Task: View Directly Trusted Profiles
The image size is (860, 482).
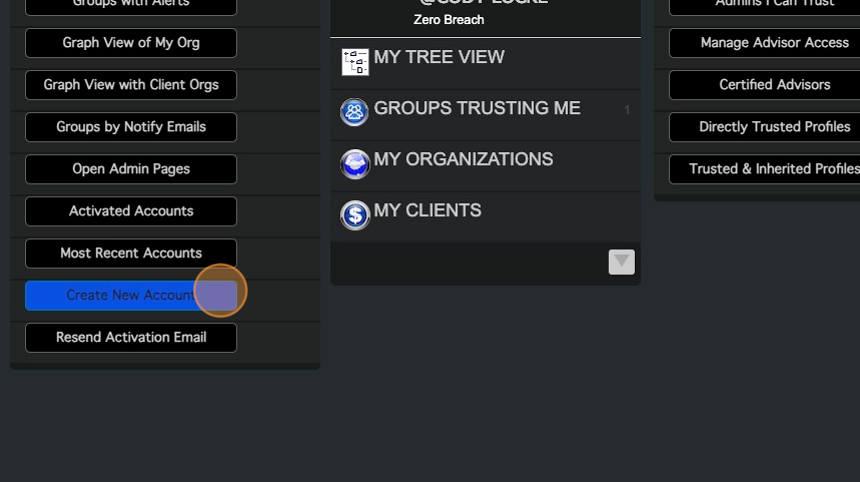Action: tap(774, 127)
